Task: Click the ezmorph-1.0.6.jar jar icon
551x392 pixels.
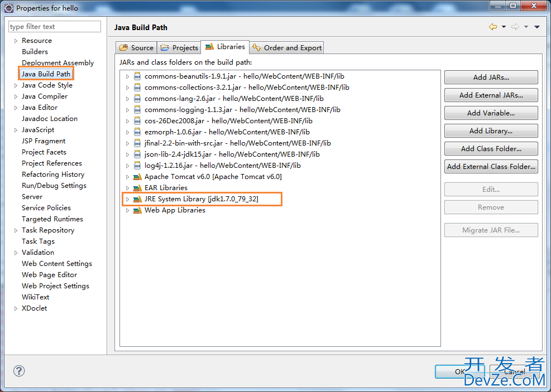Action: pos(137,132)
